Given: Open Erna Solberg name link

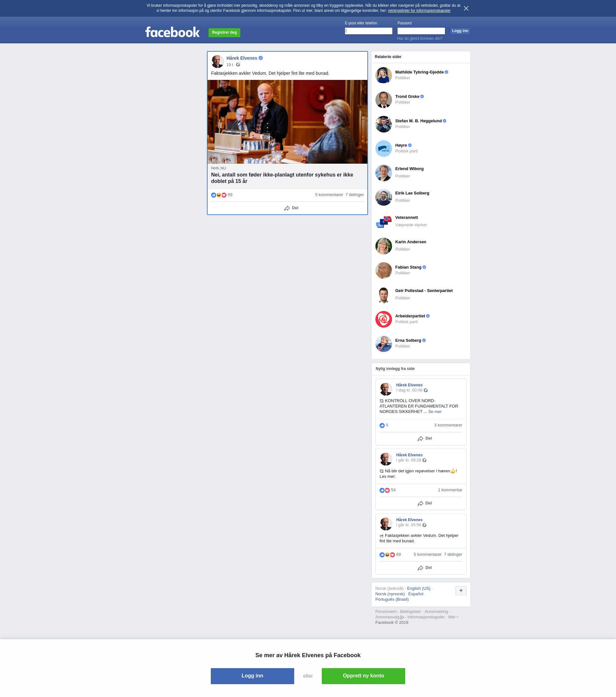Looking at the screenshot, I should [x=408, y=340].
